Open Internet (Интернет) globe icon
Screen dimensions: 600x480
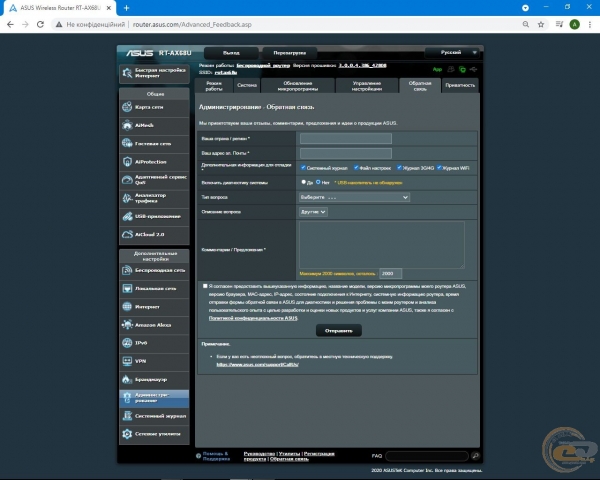pos(127,306)
